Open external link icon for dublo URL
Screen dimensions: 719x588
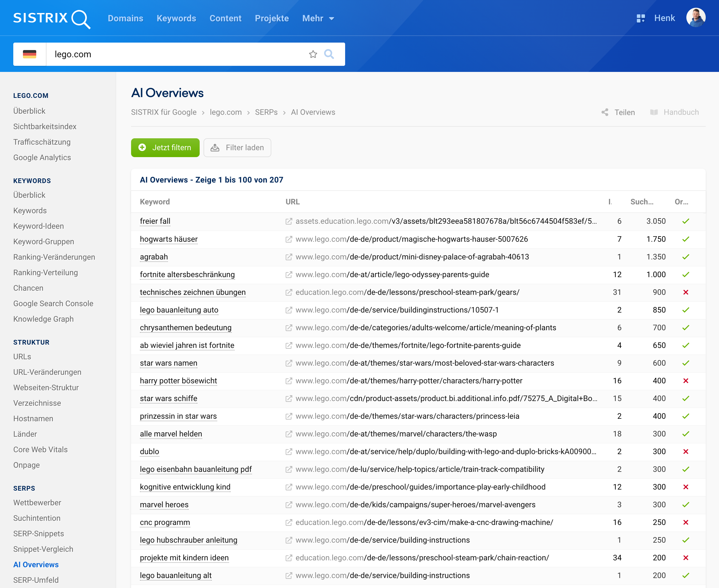(x=288, y=451)
